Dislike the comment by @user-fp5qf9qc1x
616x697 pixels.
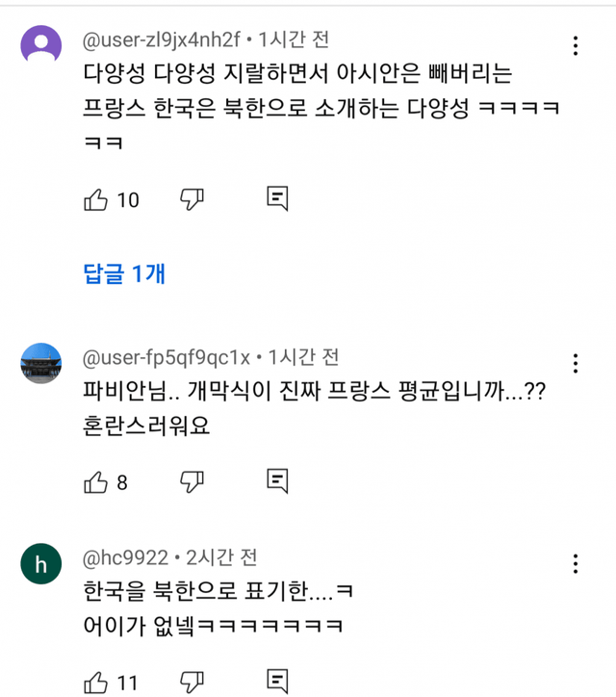(192, 481)
